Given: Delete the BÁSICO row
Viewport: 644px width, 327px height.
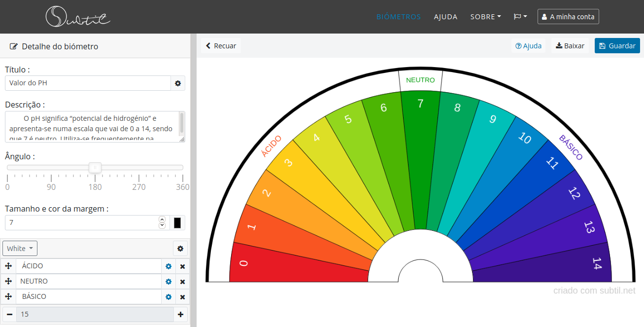Looking at the screenshot, I should pos(182,297).
